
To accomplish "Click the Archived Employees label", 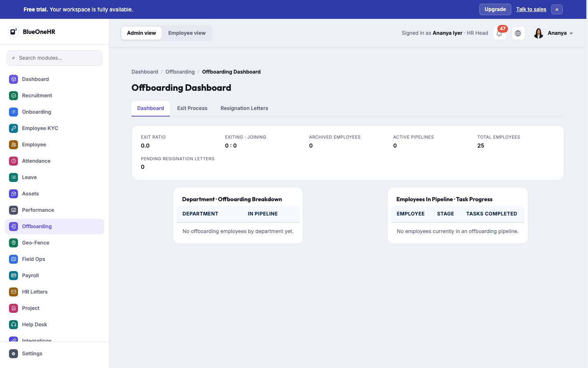I will coord(335,137).
